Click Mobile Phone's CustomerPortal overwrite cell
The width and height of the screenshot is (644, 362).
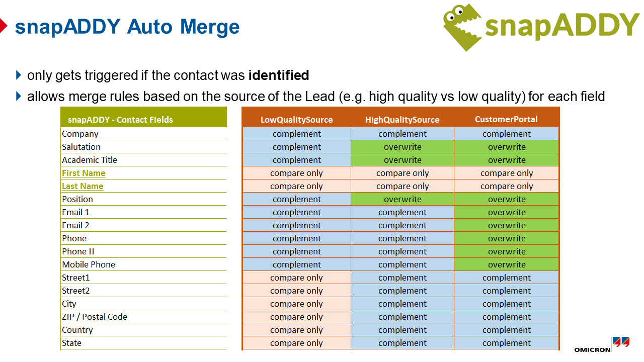[507, 264]
